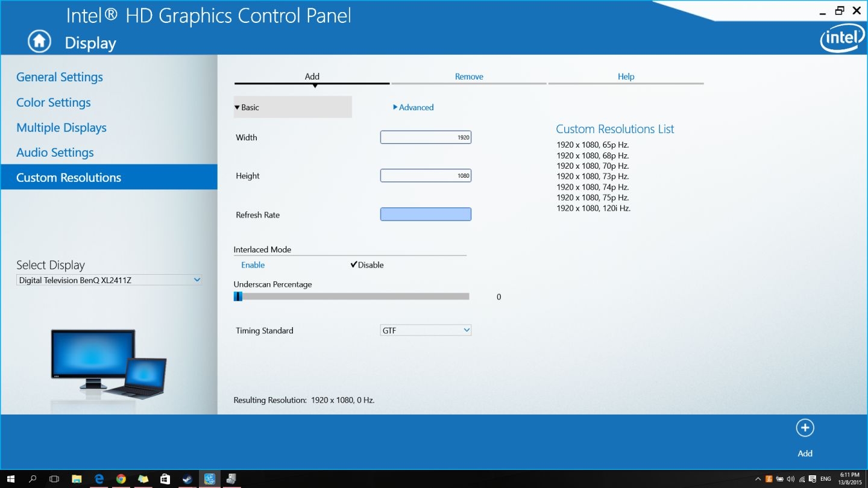This screenshot has width=868, height=488.
Task: Launch Google Chrome from the taskbar
Action: tap(121, 479)
